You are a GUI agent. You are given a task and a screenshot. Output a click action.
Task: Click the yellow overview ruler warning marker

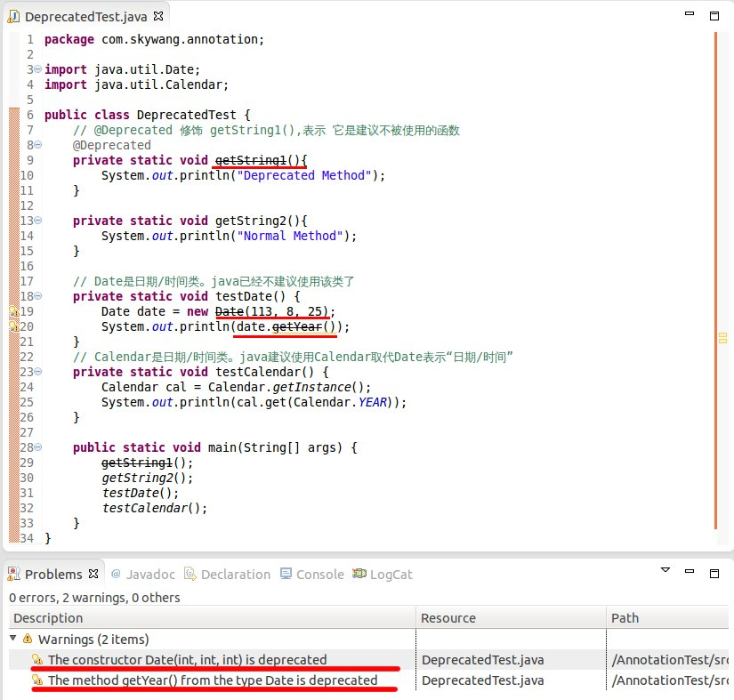722,338
